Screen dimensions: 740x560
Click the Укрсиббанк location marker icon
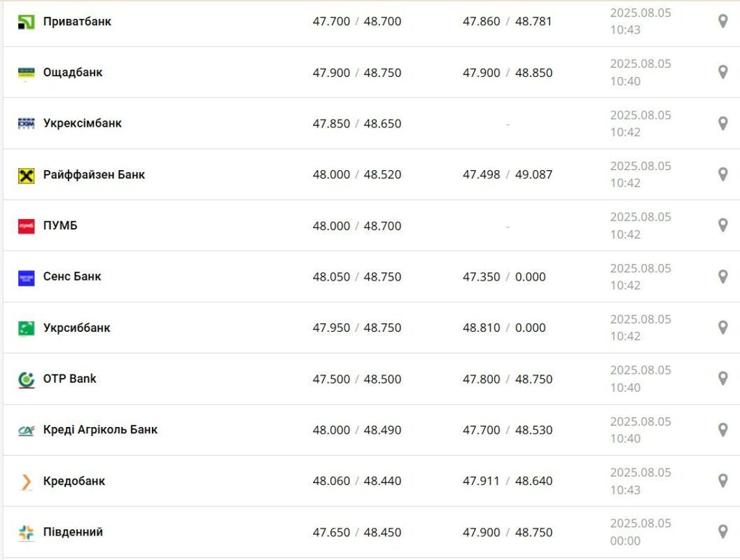point(722,328)
